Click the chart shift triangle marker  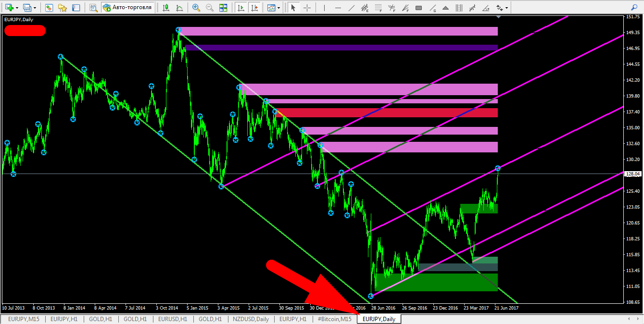pos(498,17)
